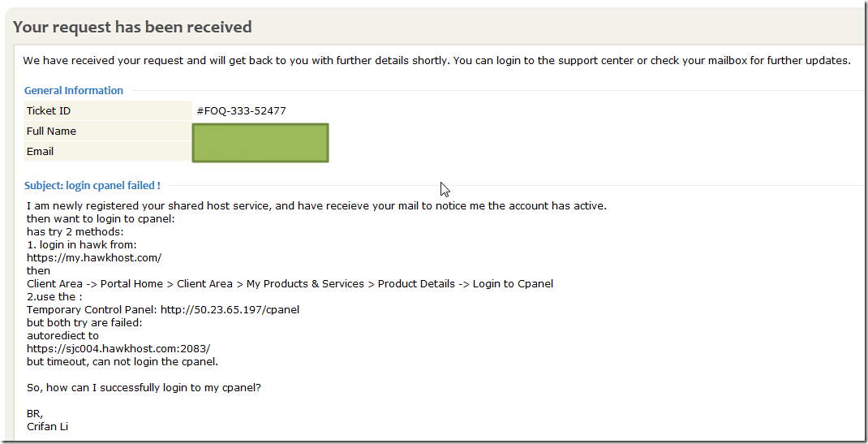
Task: Click the "but both try are failed:" line
Action: (x=84, y=322)
